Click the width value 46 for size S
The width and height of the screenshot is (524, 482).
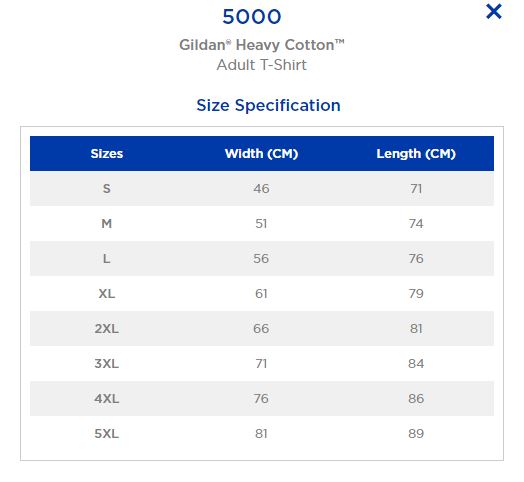coord(261,189)
